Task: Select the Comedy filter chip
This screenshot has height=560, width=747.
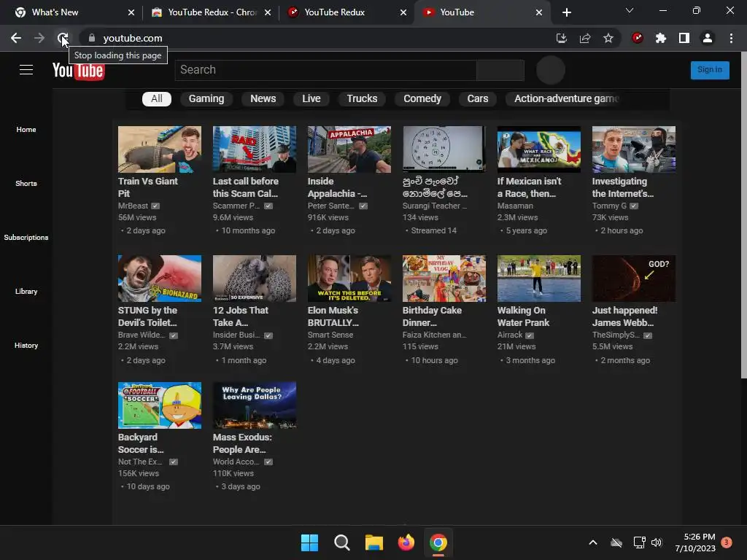Action: 422,98
